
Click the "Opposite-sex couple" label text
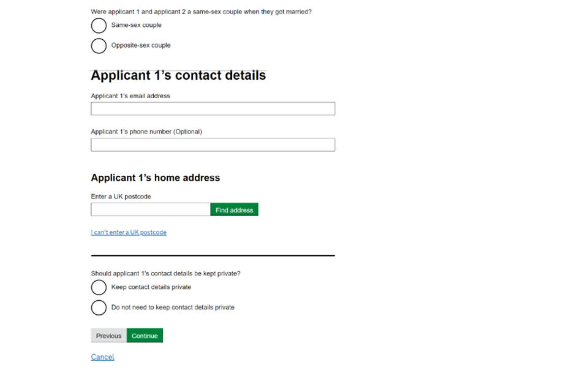(x=141, y=45)
